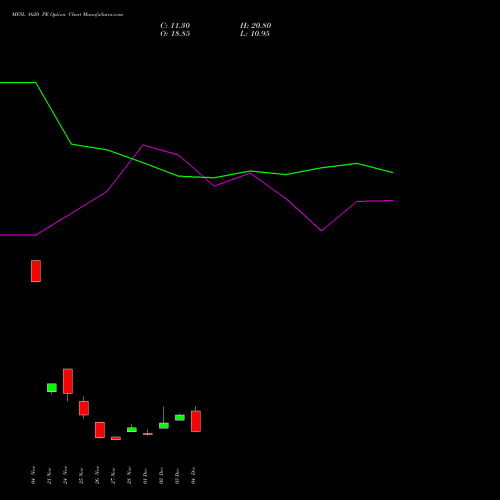Select the 24 Nov date axis label

[x=65, y=475]
